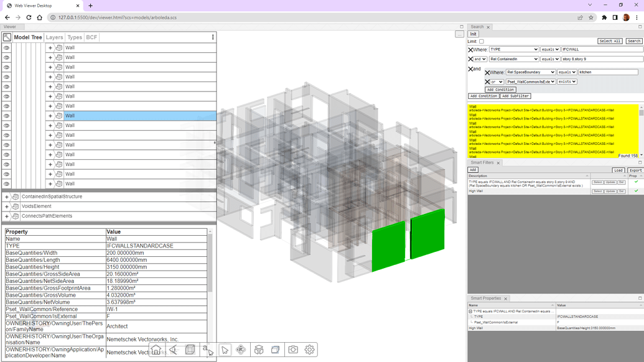Open viewer settings gear icon
Screen dimensions: 644x362
tap(310, 350)
